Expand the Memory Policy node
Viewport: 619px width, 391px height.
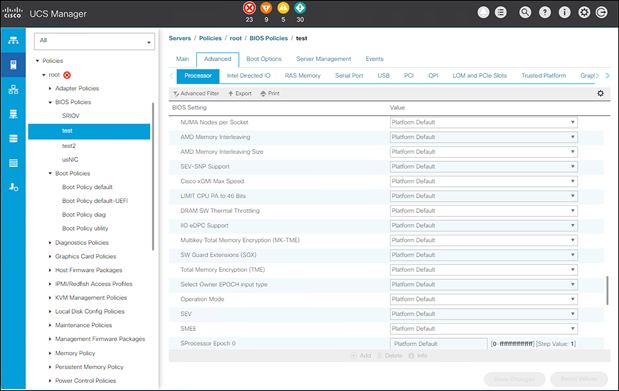[50, 353]
